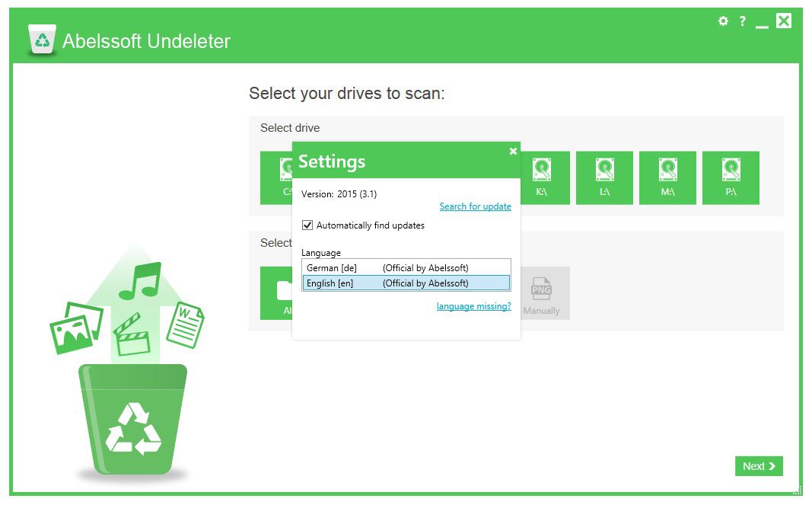The image size is (812, 505).
Task: Click the Next button
Action: click(x=759, y=465)
